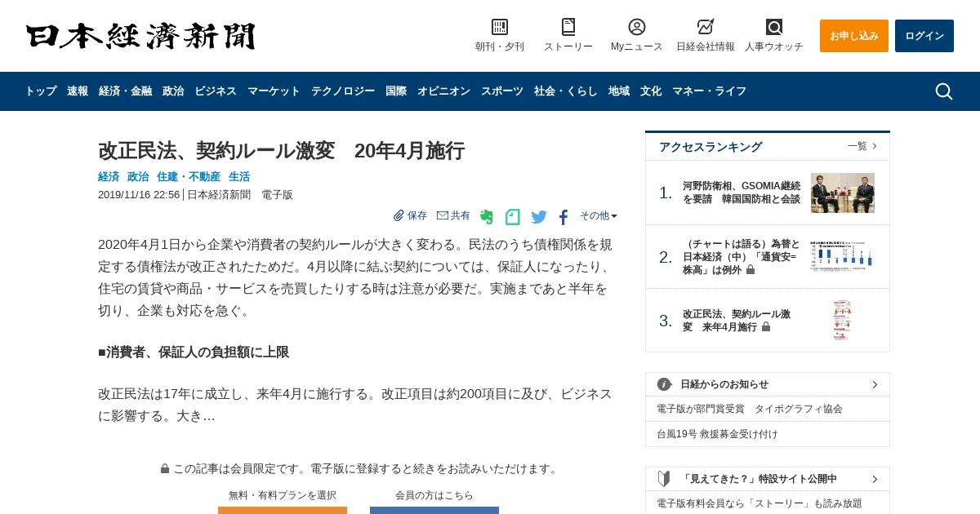Click the Nikkei 日本経済新聞 logo
The image size is (980, 514).
coord(140,36)
